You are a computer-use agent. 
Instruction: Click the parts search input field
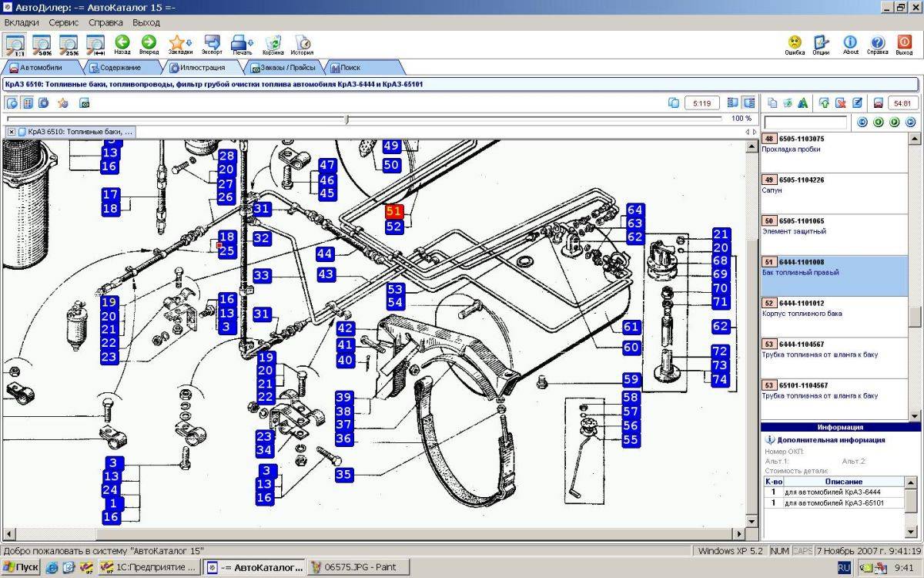point(805,123)
